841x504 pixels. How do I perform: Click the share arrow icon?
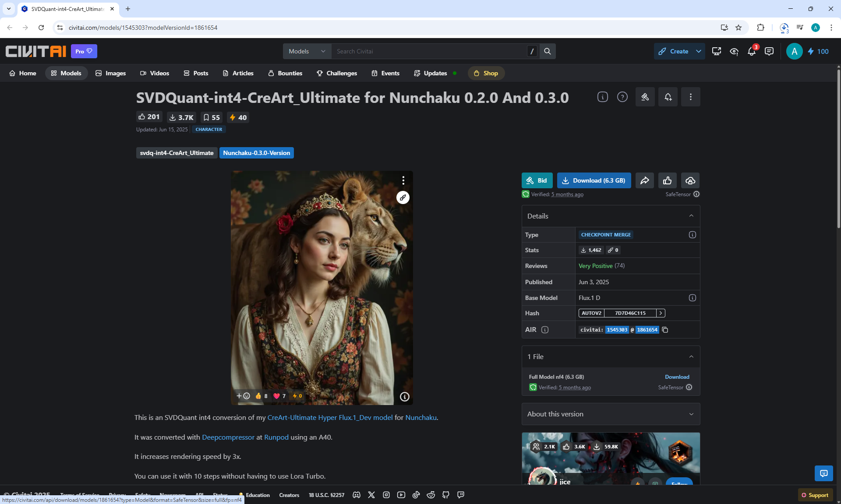pyautogui.click(x=645, y=180)
